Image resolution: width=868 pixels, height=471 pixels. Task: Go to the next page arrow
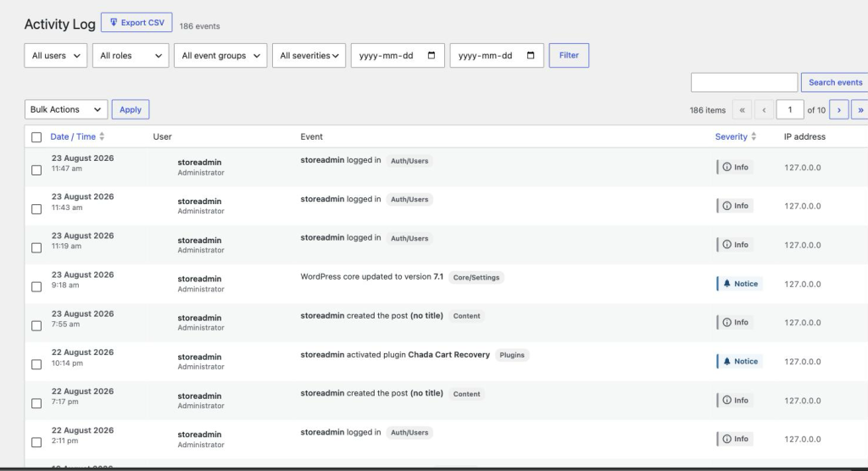point(838,109)
